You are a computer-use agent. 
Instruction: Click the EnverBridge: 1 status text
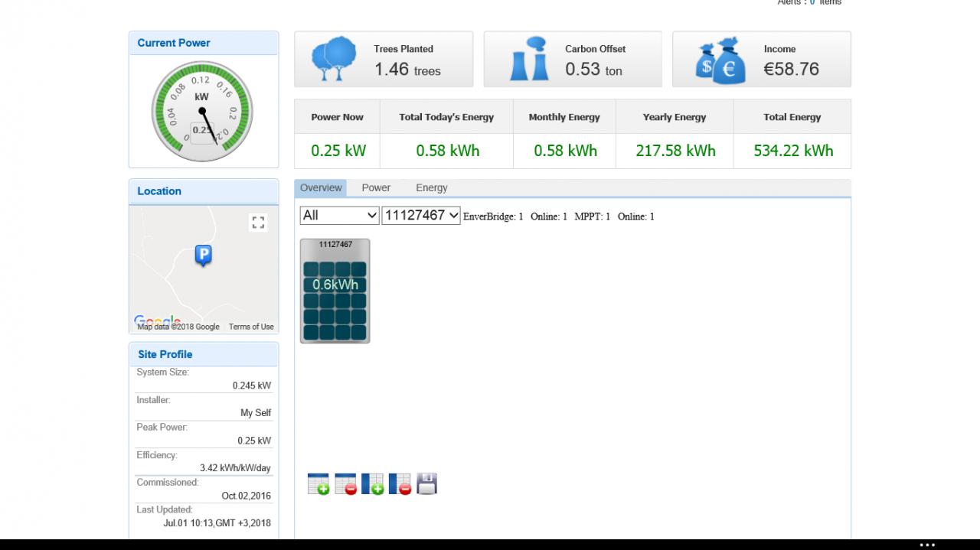point(493,216)
